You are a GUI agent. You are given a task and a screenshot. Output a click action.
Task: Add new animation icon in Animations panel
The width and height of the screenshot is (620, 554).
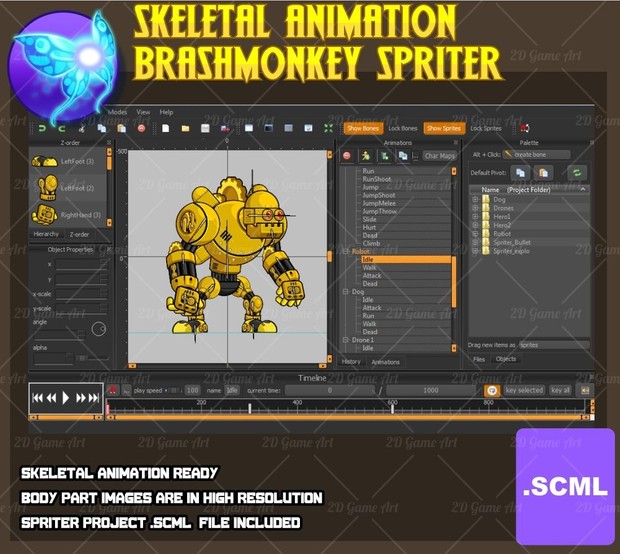pos(385,156)
